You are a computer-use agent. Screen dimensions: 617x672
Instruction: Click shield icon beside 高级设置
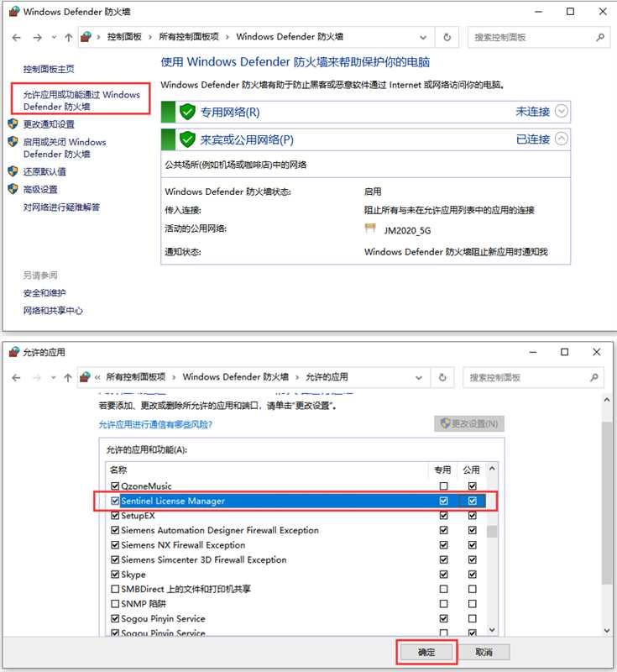[x=13, y=189]
